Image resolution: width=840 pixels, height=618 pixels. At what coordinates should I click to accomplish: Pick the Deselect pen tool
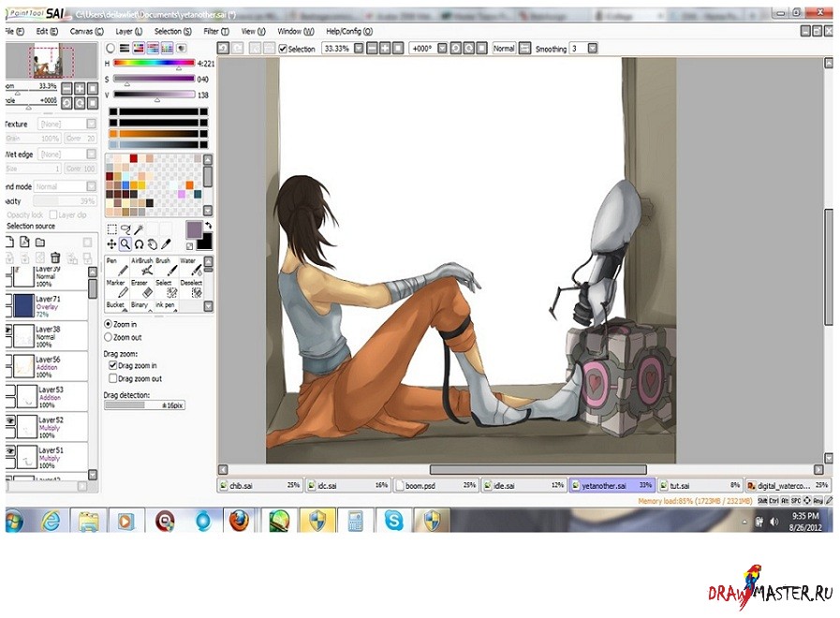click(x=191, y=288)
